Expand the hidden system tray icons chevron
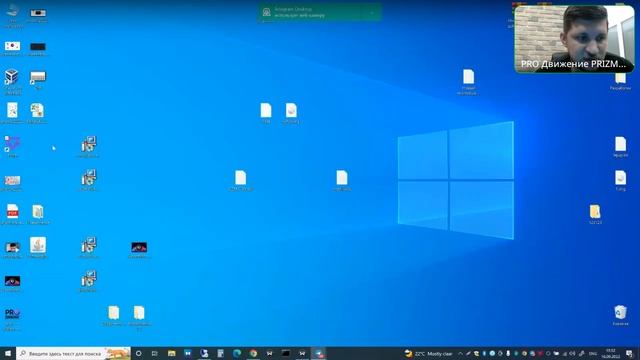Image resolution: width=640 pixels, height=360 pixels. pyautogui.click(x=460, y=353)
